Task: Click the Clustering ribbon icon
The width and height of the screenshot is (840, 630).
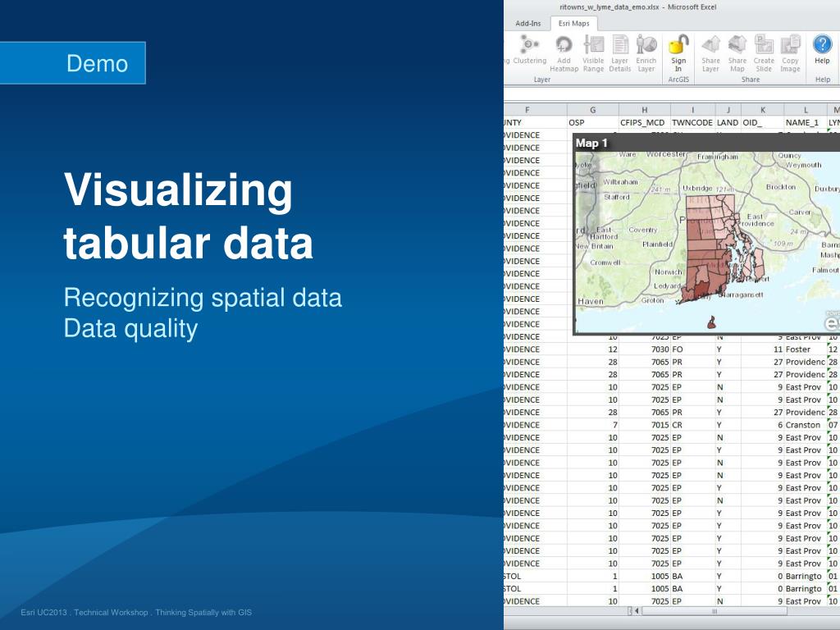Action: (x=529, y=49)
